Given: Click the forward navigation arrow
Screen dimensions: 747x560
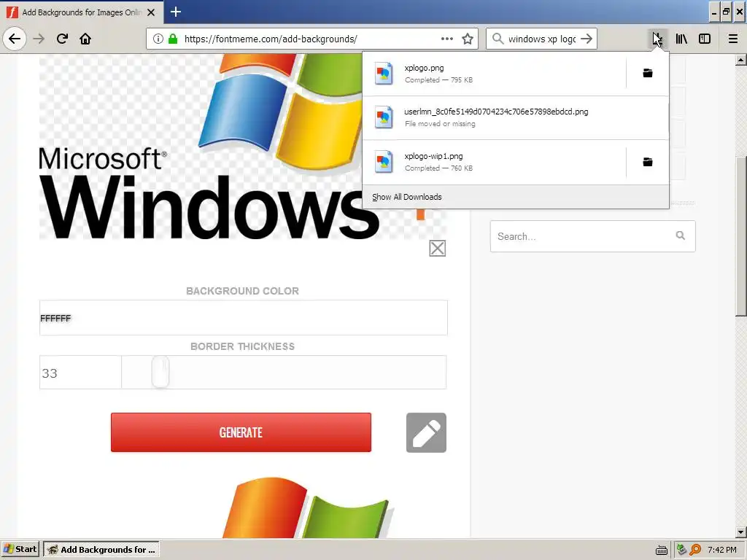Looking at the screenshot, I should coord(39,39).
